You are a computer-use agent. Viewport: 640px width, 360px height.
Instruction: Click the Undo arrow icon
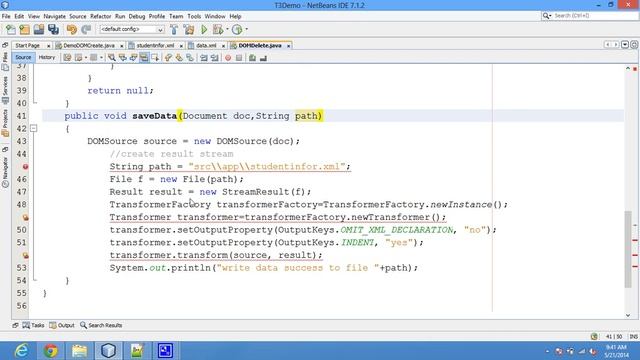(x=72, y=29)
